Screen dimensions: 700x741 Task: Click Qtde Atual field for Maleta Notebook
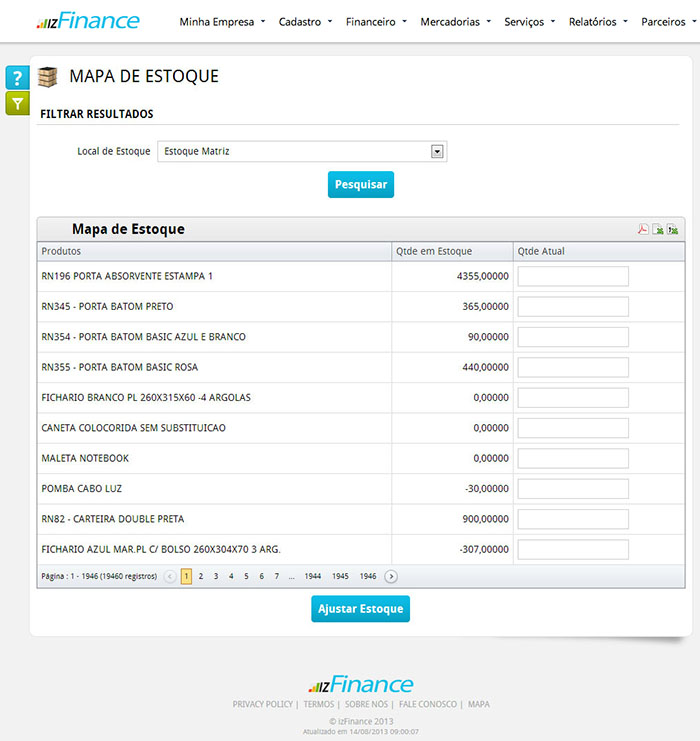point(573,459)
